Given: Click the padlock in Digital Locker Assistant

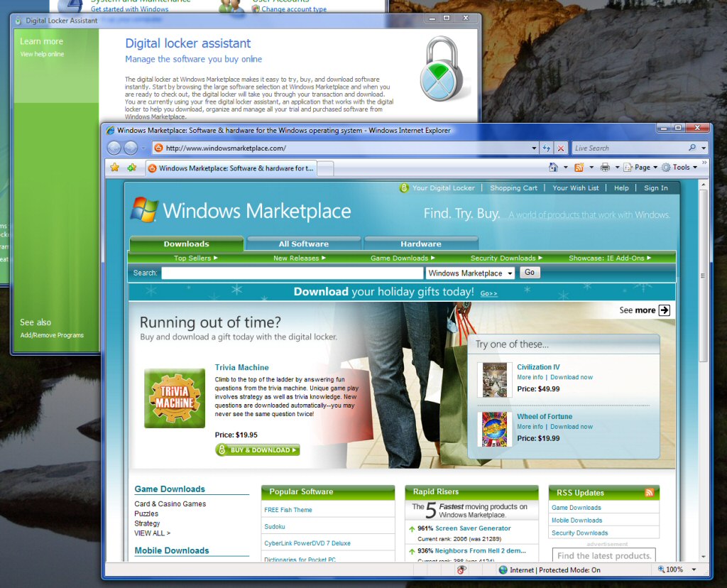Looking at the screenshot, I should pyautogui.click(x=442, y=69).
